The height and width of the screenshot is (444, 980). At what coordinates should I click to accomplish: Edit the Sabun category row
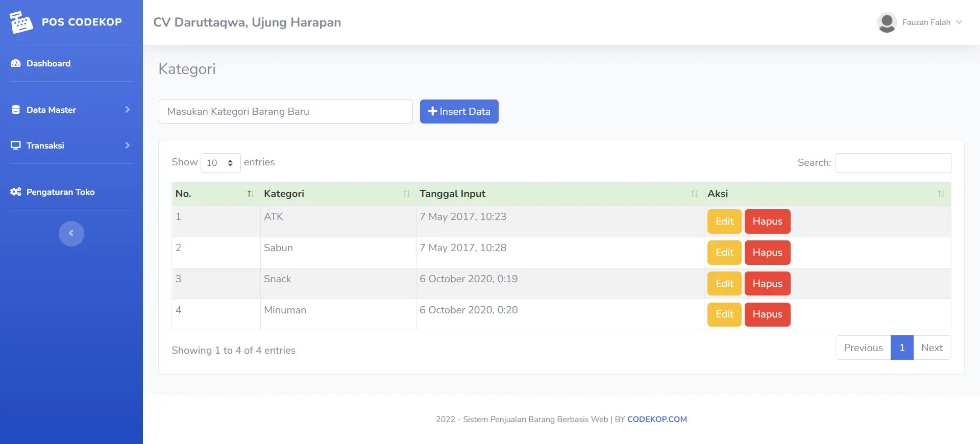point(724,253)
